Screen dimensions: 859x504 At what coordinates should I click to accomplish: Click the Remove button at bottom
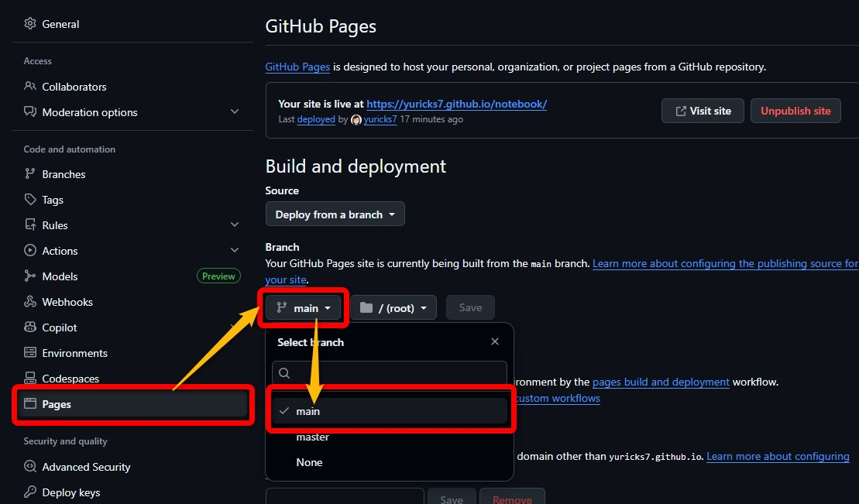click(512, 498)
